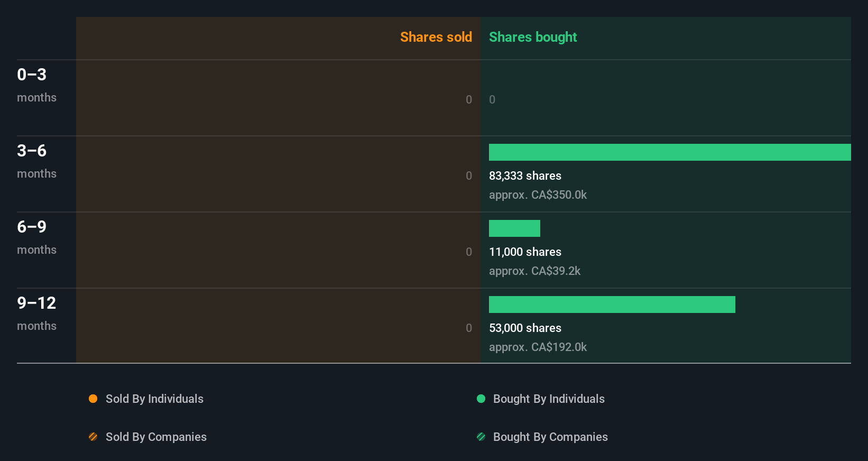Viewport: 868px width, 461px height.
Task: Toggle the Bought By Companies legend label
Action: point(550,437)
